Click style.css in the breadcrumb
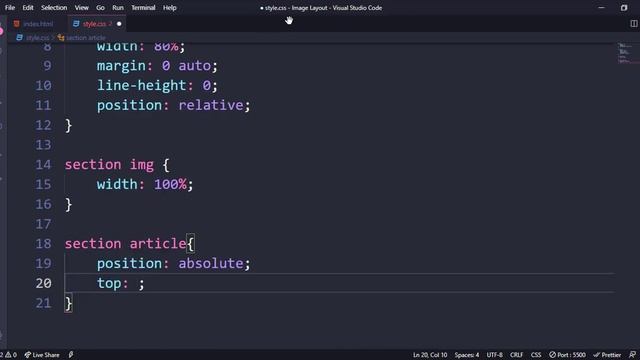This screenshot has width=640, height=360. [x=37, y=38]
